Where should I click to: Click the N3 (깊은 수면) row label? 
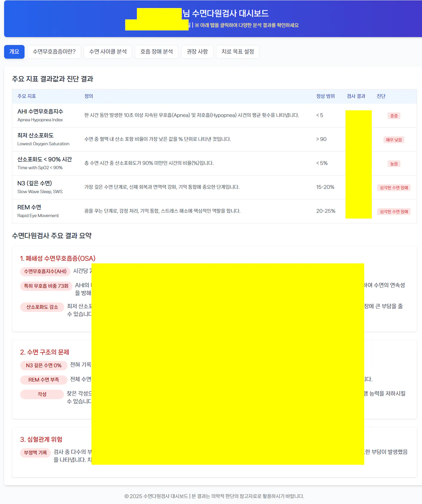click(35, 183)
